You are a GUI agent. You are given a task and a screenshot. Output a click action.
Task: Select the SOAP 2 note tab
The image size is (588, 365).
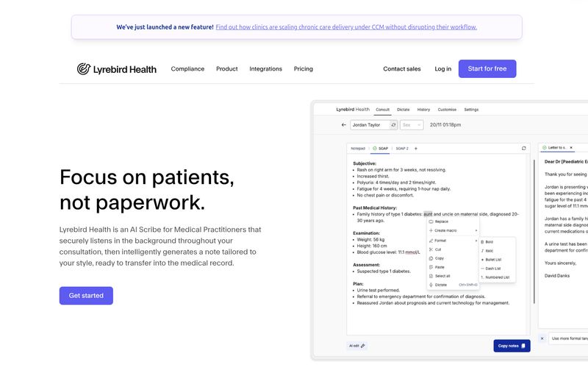point(402,149)
